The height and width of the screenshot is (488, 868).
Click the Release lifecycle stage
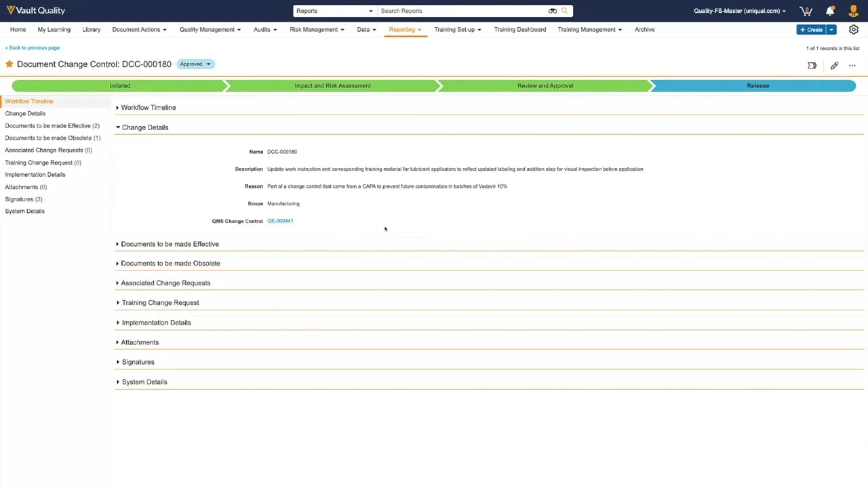757,85
